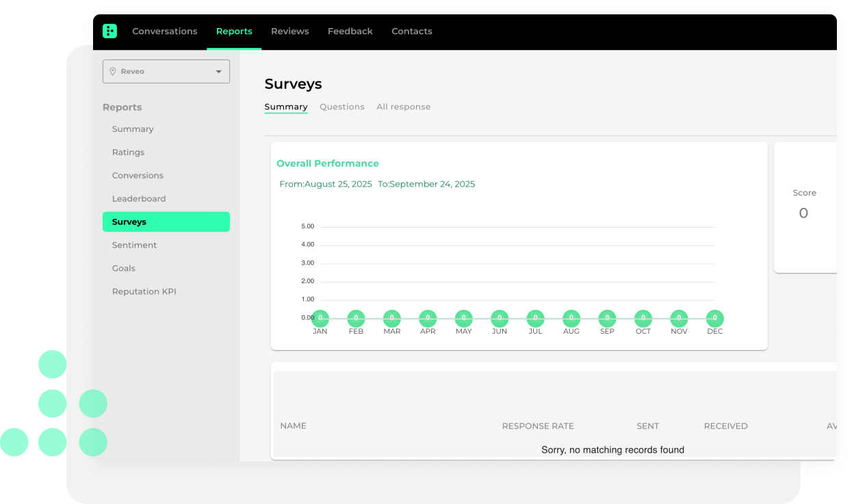Click the DEC data point marker
Viewport: 854px width, 504px height.
tap(714, 318)
